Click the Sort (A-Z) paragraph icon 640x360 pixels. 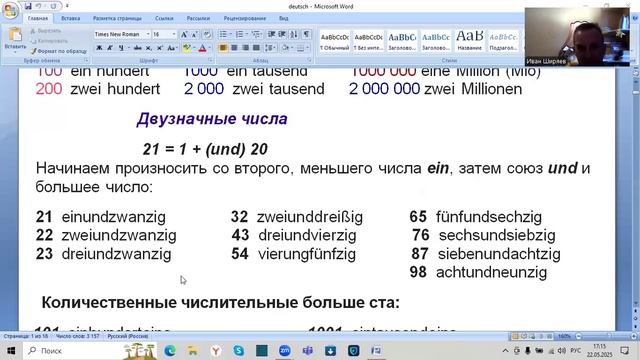(x=293, y=34)
